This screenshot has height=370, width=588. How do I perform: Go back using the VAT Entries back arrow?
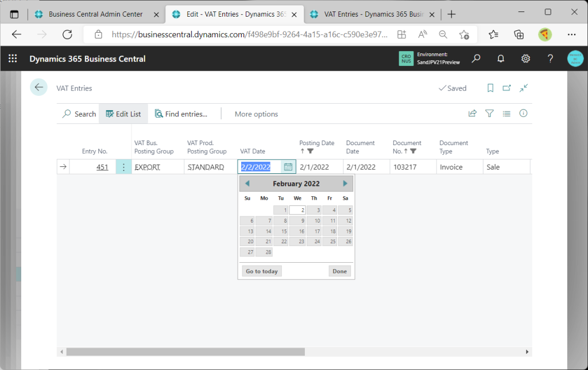pos(38,87)
